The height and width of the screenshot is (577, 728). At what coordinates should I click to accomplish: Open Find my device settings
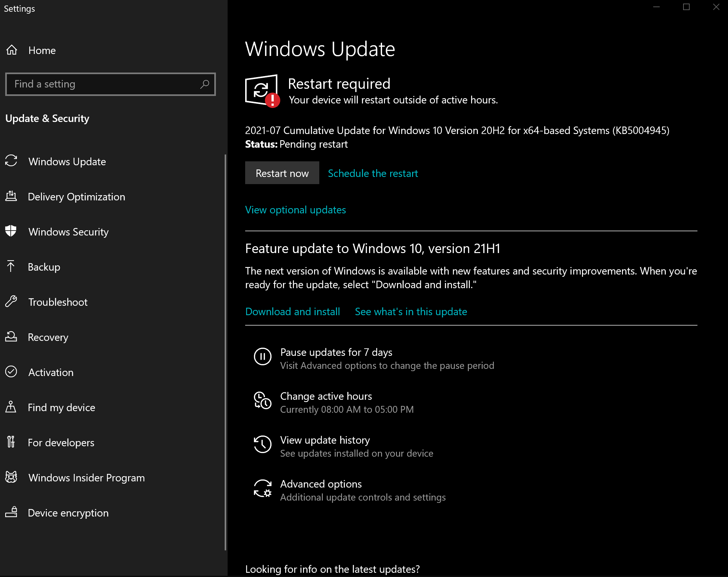[61, 408]
